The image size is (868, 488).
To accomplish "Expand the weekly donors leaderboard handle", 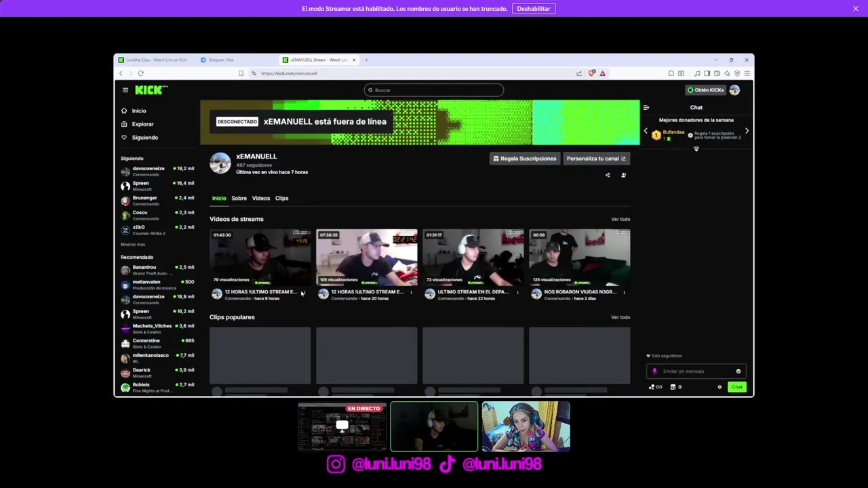I will pyautogui.click(x=696, y=149).
